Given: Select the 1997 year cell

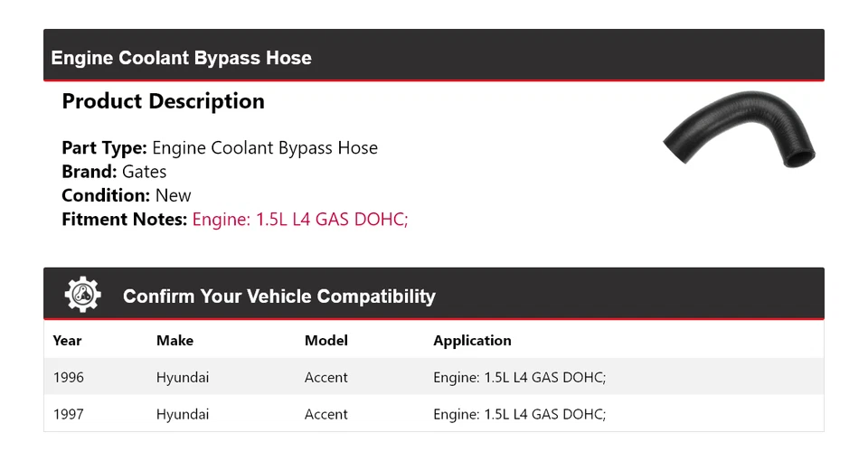Looking at the screenshot, I should click(68, 415).
